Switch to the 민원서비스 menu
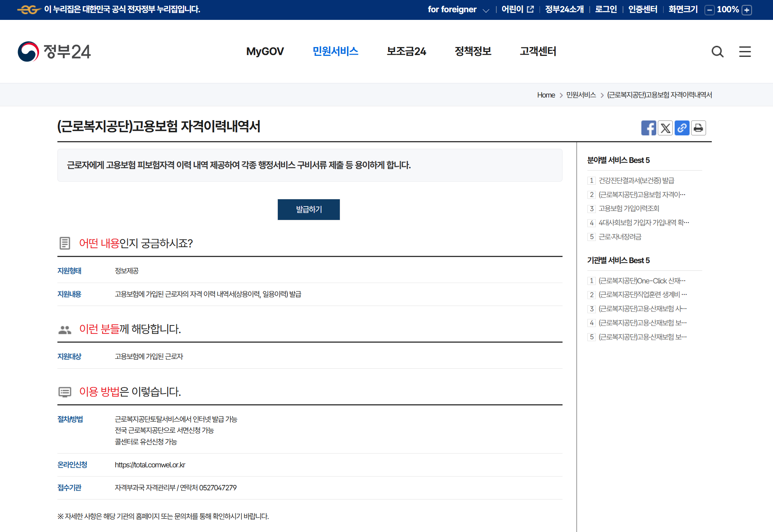The width and height of the screenshot is (773, 532). pos(335,51)
